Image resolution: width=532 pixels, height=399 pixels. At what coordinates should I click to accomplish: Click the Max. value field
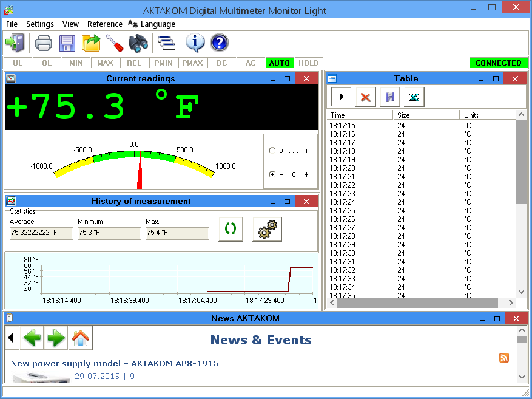pyautogui.click(x=177, y=233)
